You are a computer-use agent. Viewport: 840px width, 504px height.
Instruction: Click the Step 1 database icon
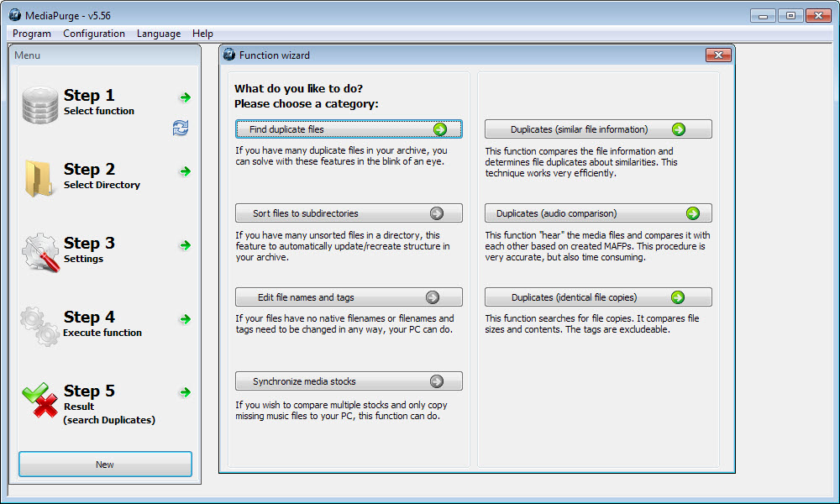39,104
